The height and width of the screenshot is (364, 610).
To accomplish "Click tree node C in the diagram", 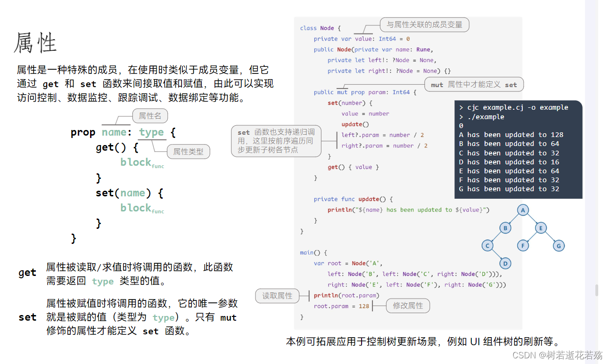I will (487, 245).
